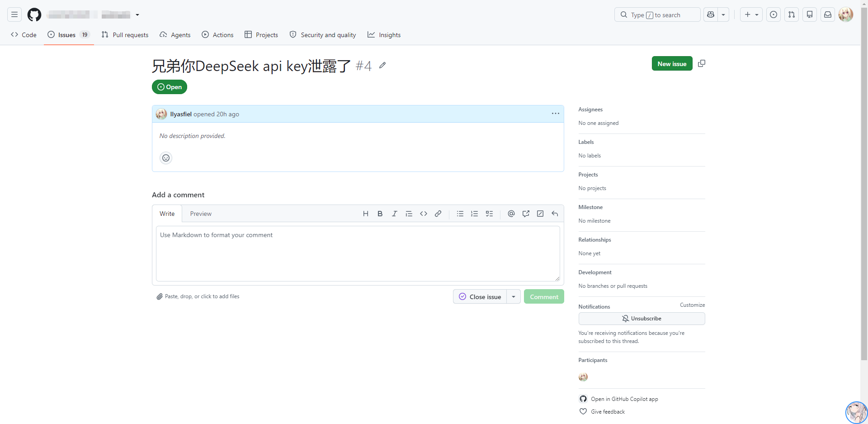
Task: Mention a user with the @ icon
Action: (511, 214)
